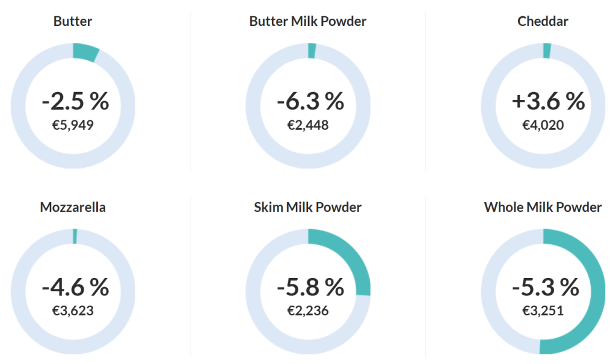Image resolution: width=616 pixels, height=364 pixels.
Task: Select the Skim Milk Powder title
Action: (x=308, y=208)
